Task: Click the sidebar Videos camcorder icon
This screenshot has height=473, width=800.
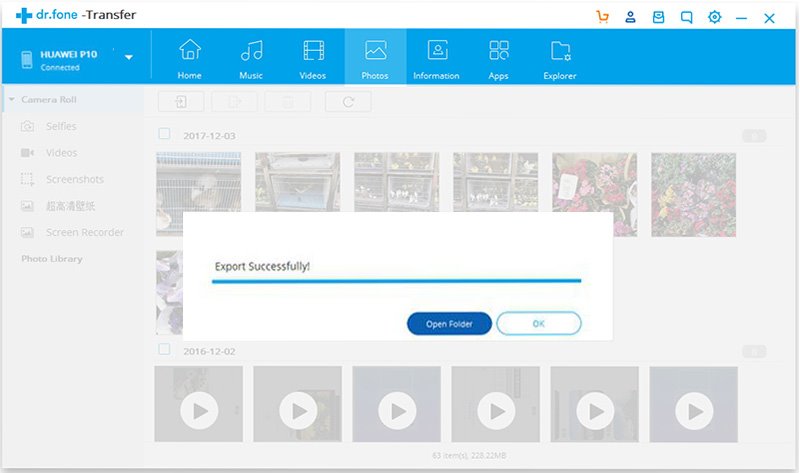Action: [x=27, y=153]
